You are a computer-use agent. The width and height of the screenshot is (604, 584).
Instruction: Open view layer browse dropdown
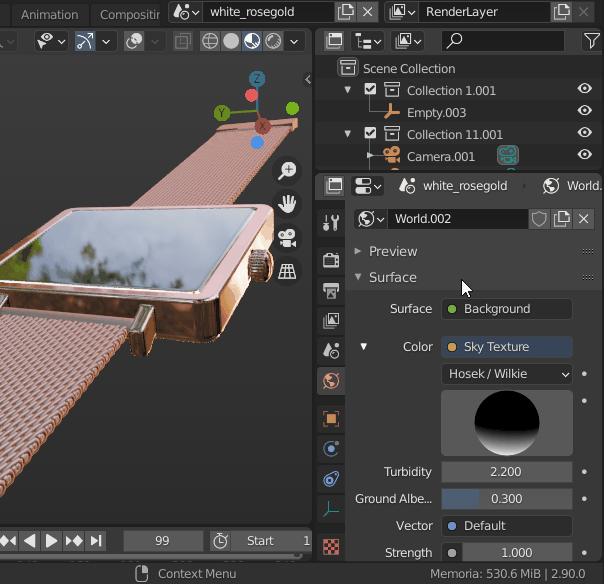402,12
